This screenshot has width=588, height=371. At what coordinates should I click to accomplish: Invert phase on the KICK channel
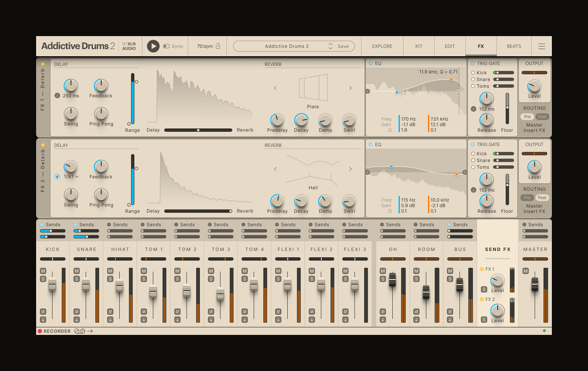[x=43, y=312]
